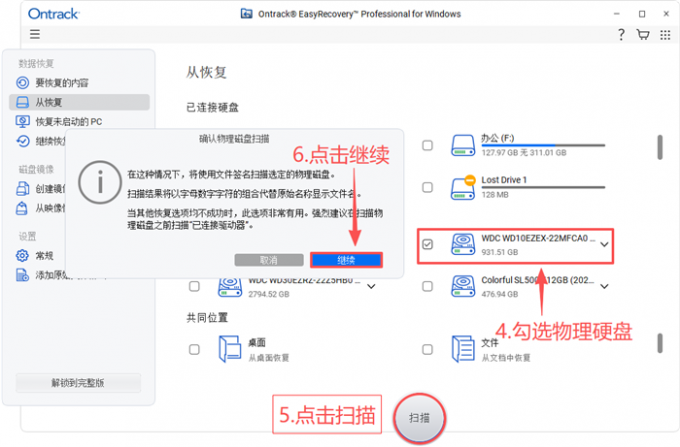The width and height of the screenshot is (680, 447).
Task: Click the 从文档中恢复 caption
Action: [506, 358]
